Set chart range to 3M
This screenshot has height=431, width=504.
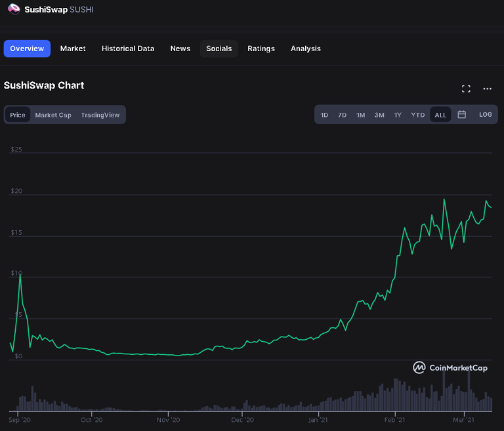379,115
